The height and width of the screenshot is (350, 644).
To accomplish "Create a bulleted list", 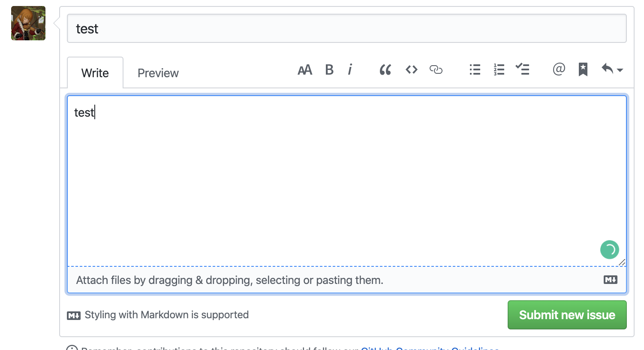I will click(475, 69).
